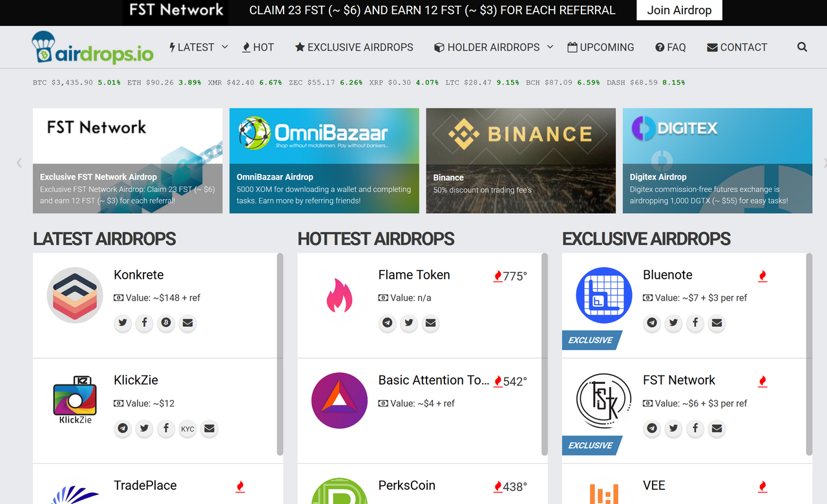Click the Flame Token flame logo
This screenshot has width=827, height=504.
click(339, 295)
